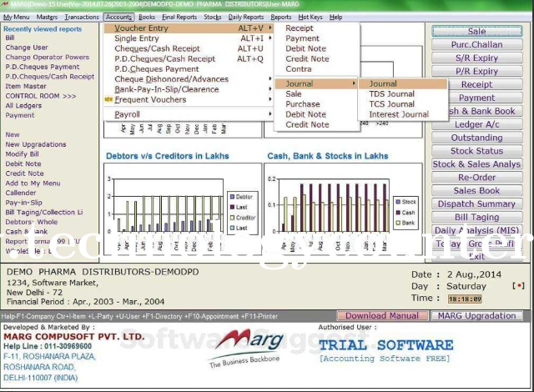Open New Upgradations link
The height and width of the screenshot is (392, 534).
[36, 144]
